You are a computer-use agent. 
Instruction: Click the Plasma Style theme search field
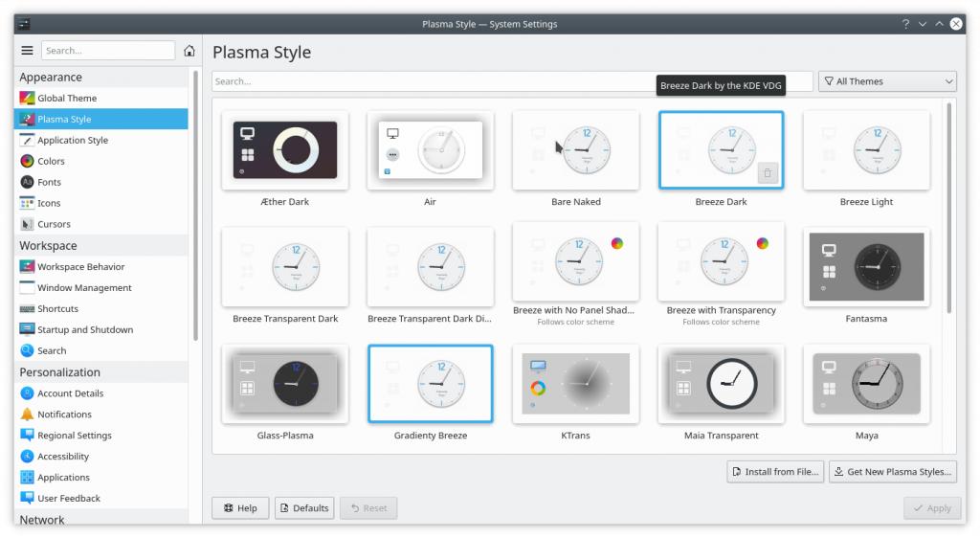[x=431, y=81]
